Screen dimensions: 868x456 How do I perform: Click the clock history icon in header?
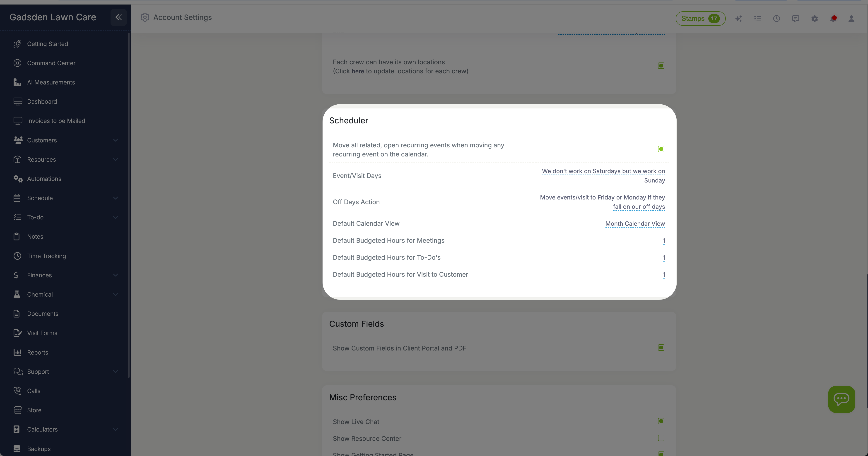[776, 19]
